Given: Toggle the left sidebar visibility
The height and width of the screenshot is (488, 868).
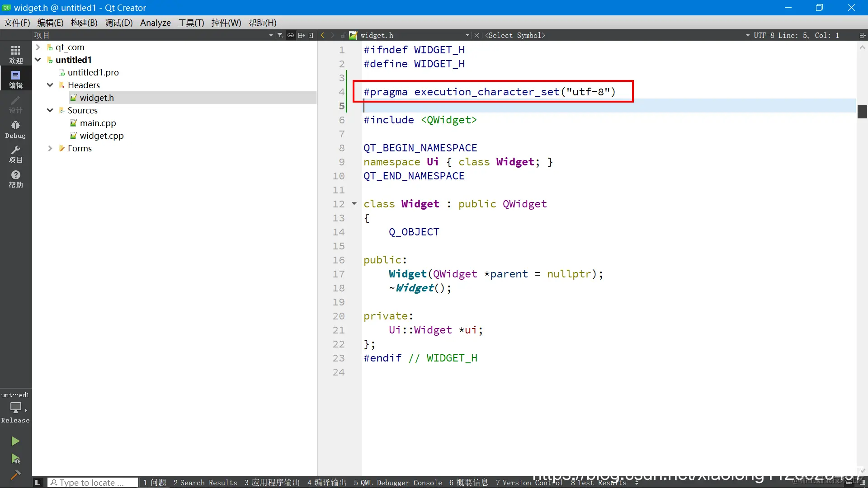Looking at the screenshot, I should [38, 483].
